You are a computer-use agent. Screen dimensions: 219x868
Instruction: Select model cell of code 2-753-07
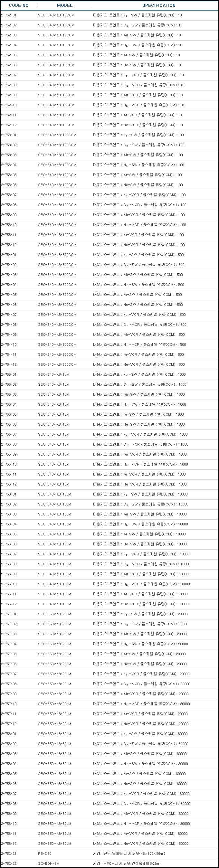[57, 195]
